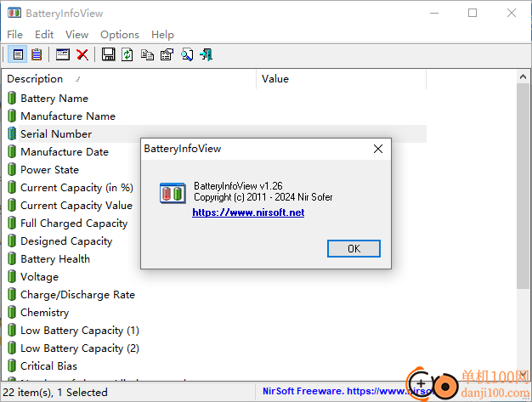Click the '22 item(s), 1 Selected' status text

(55, 393)
